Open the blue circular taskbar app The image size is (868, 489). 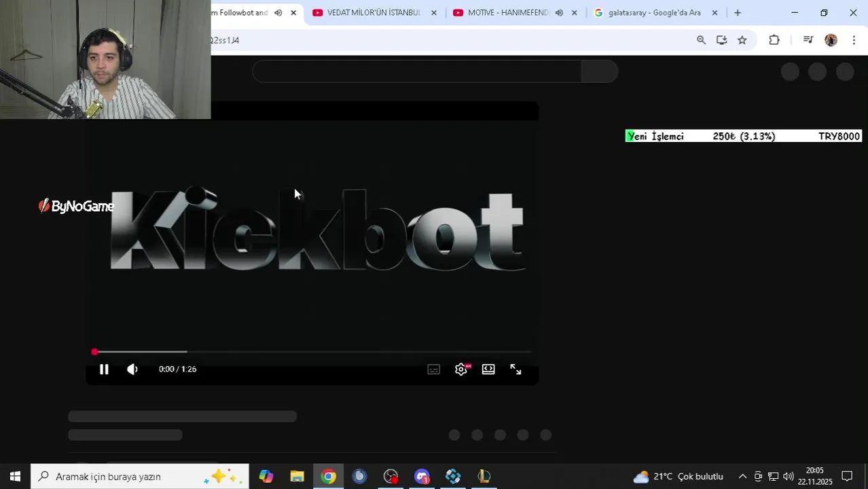[359, 477]
